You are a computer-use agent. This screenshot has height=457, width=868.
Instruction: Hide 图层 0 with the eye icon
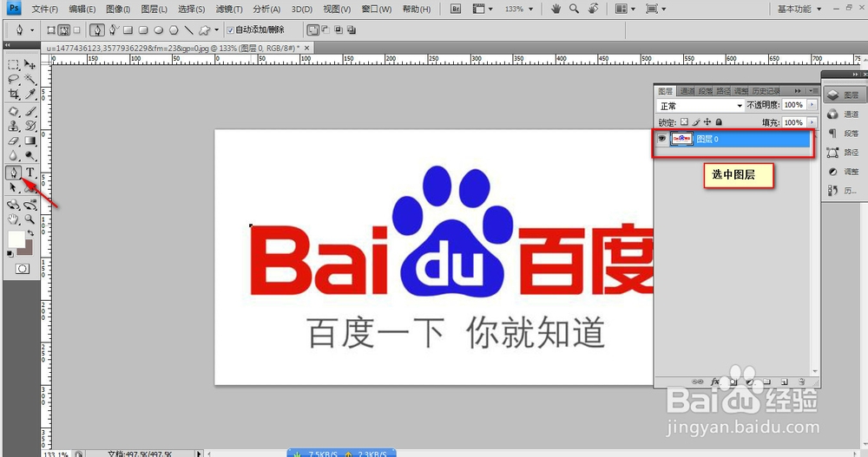coord(661,139)
